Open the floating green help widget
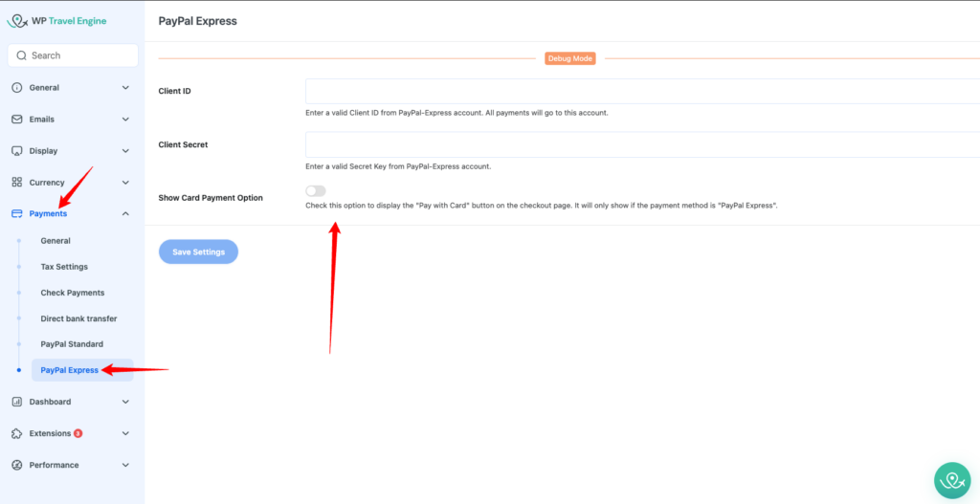Screen dimensions: 980x504 pos(952,480)
